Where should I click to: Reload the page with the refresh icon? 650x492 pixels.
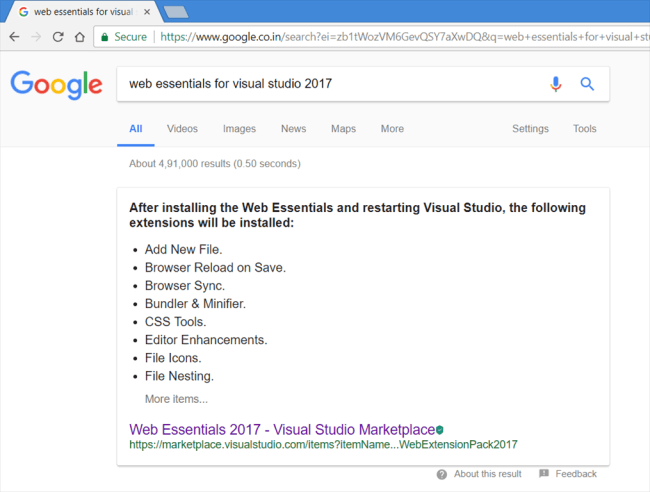coord(58,37)
